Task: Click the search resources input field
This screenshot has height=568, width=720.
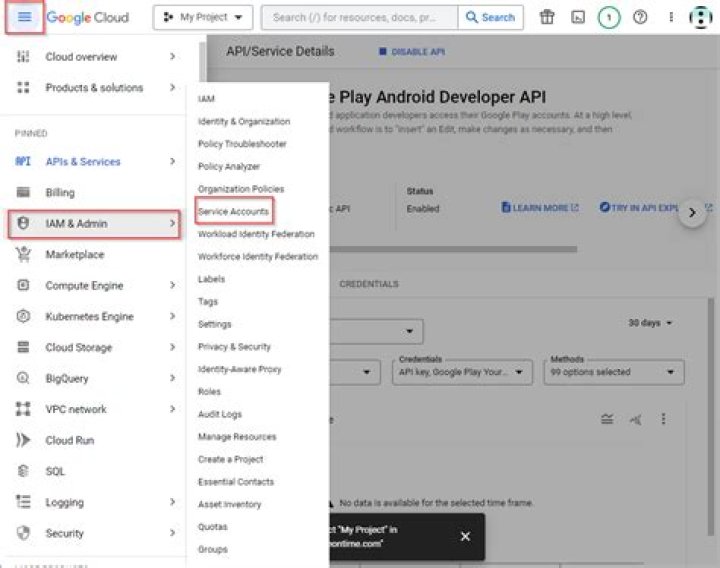Action: (x=360, y=17)
